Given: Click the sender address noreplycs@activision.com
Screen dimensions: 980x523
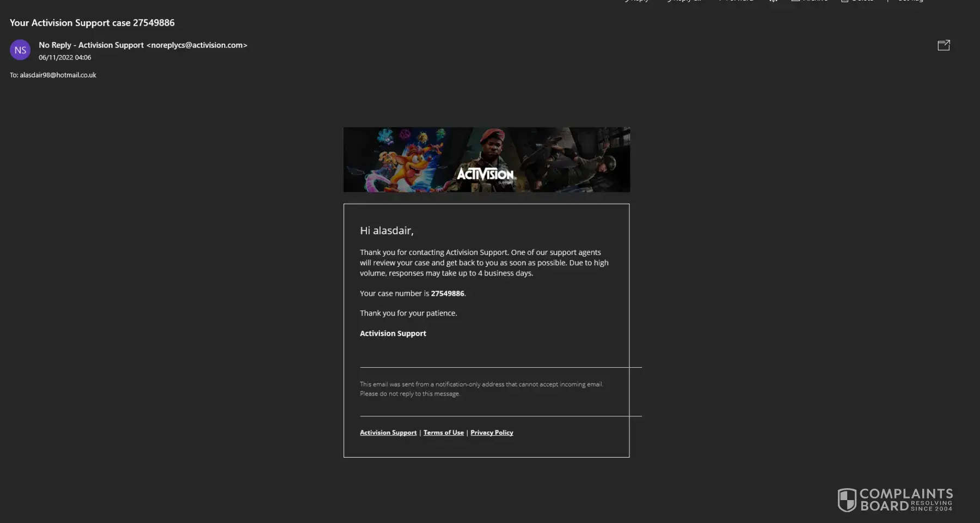Looking at the screenshot, I should (197, 45).
